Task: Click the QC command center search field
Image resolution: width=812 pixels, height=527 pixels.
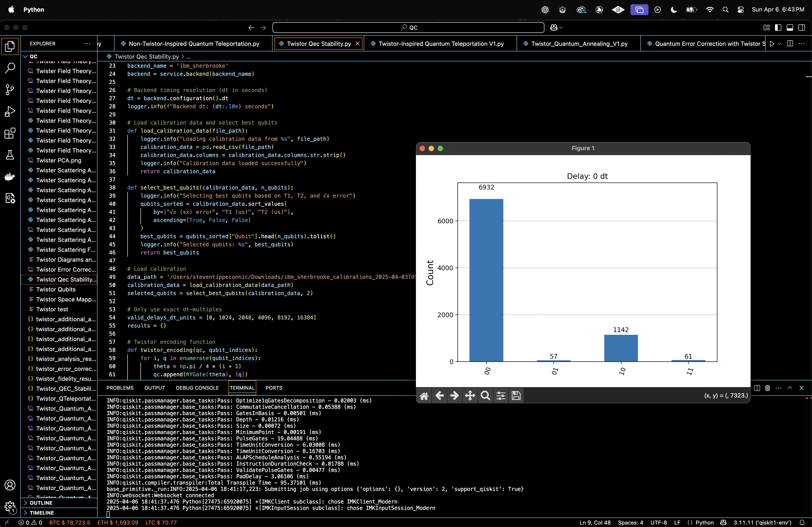Action: (x=408, y=28)
